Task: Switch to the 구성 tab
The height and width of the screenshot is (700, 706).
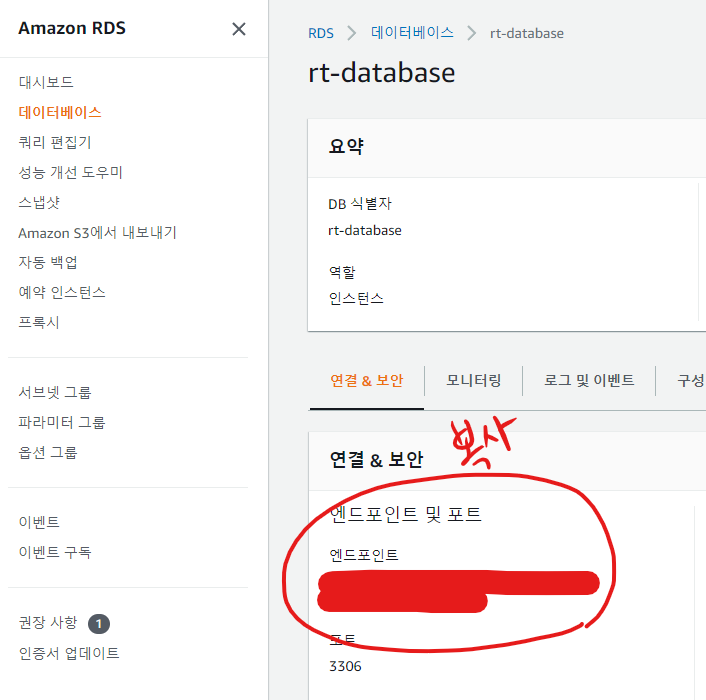Action: [x=691, y=381]
